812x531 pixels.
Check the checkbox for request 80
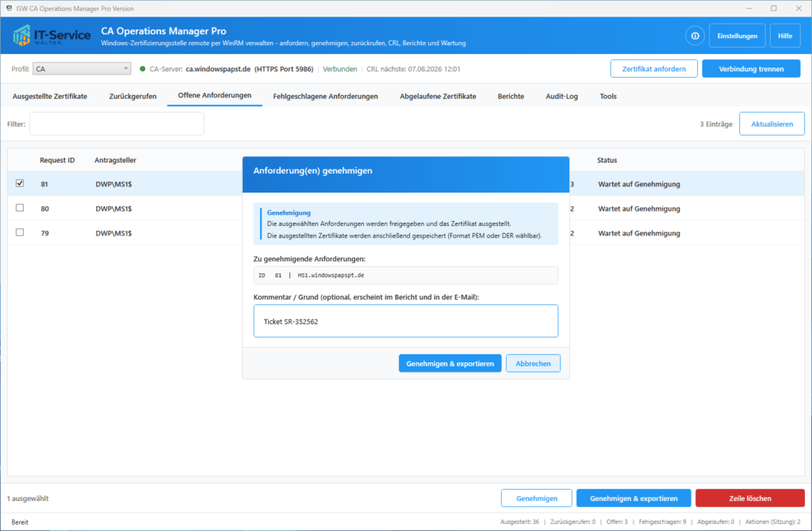pos(20,208)
